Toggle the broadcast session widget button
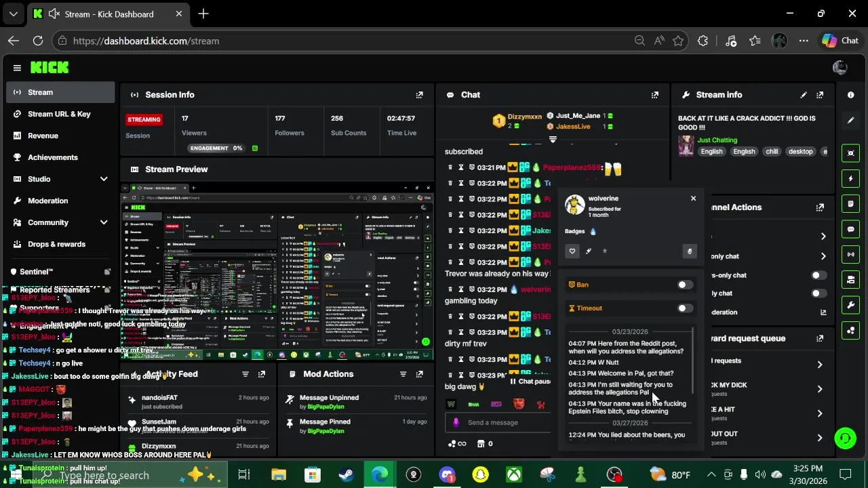The height and width of the screenshot is (488, 868). tap(851, 254)
